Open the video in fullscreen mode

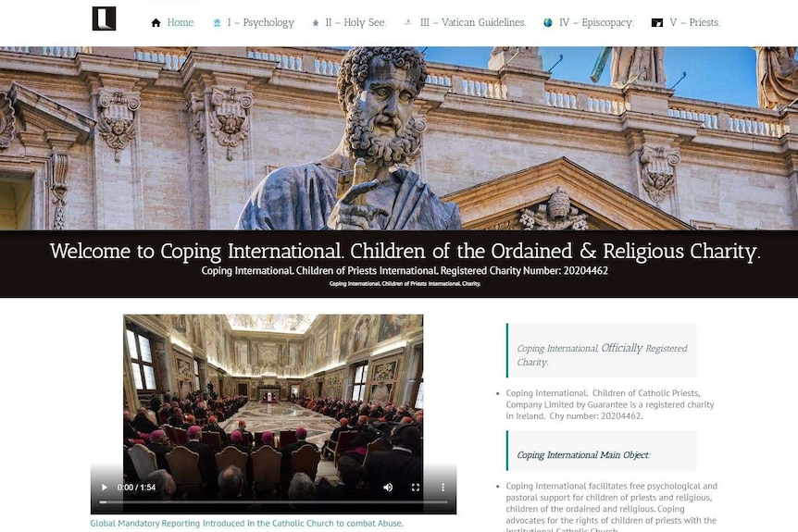click(x=416, y=488)
